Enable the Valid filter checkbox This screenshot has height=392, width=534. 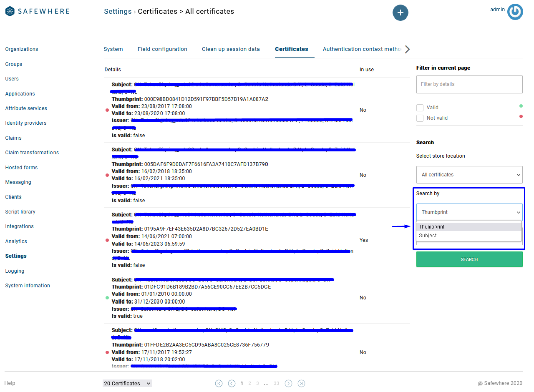(420, 108)
